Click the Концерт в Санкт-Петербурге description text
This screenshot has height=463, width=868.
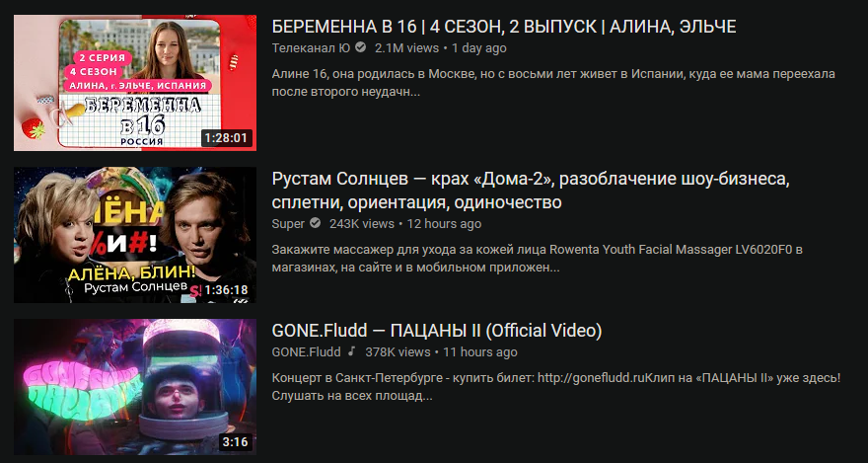556,387
